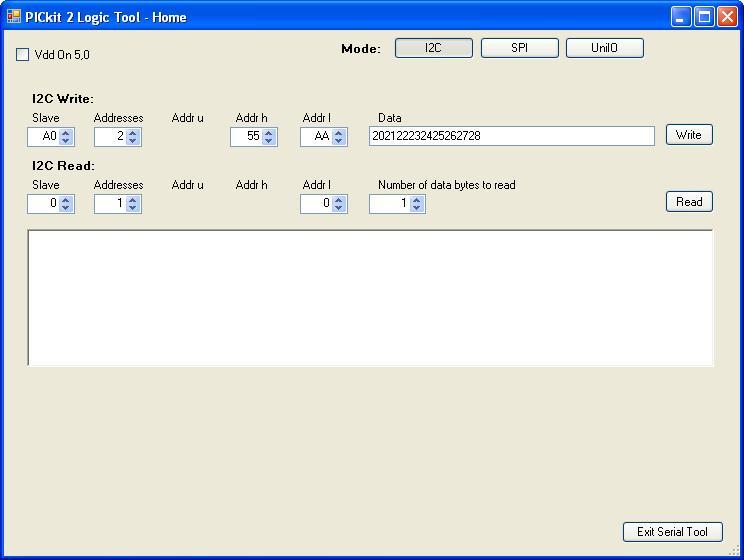Click the Write button

coord(689,135)
